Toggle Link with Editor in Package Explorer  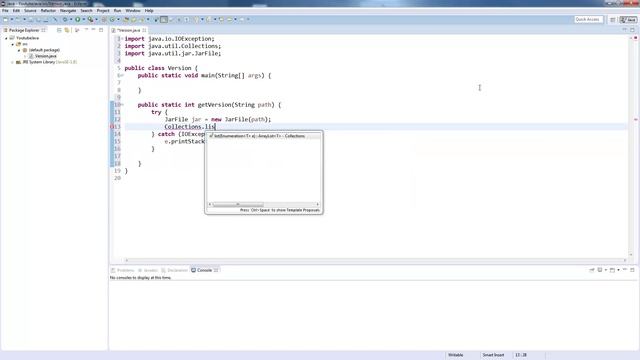coord(67,30)
